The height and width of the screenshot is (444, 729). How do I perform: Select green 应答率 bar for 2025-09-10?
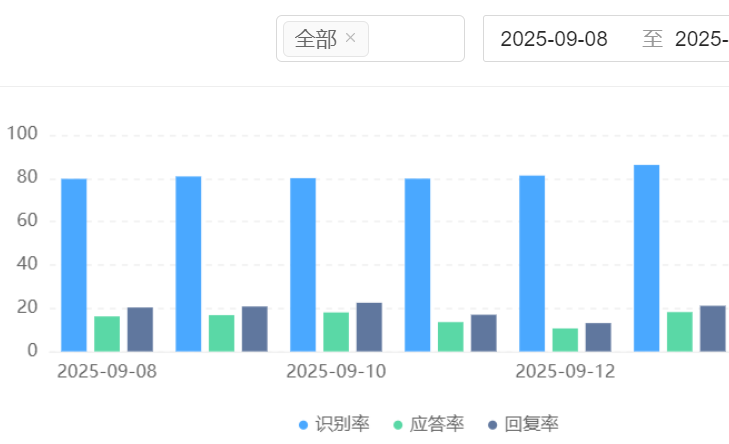pos(336,332)
